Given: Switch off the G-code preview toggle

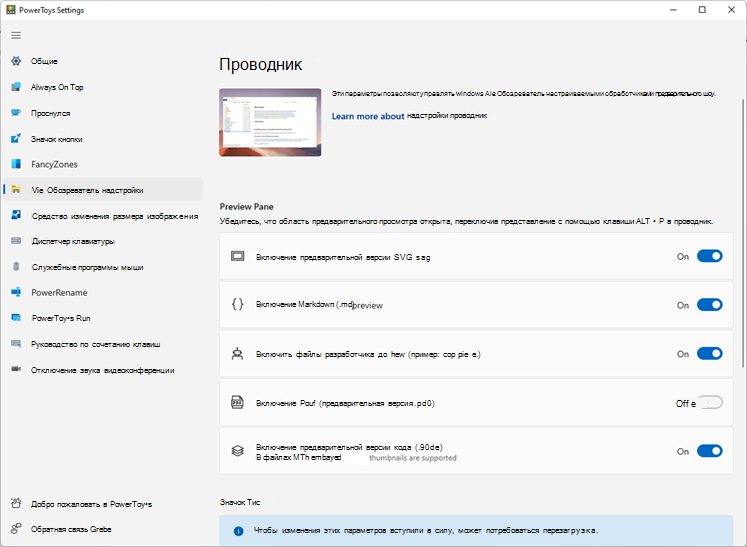Looking at the screenshot, I should [709, 451].
